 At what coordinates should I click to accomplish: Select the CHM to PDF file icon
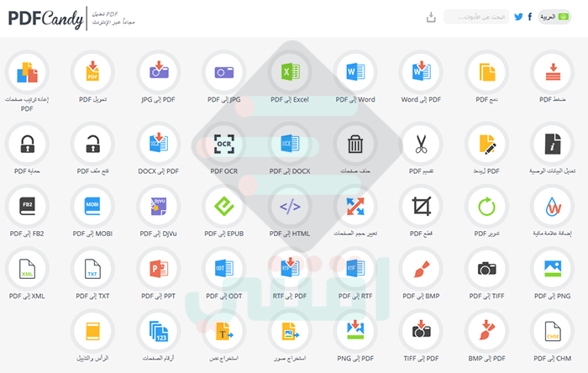(553, 331)
